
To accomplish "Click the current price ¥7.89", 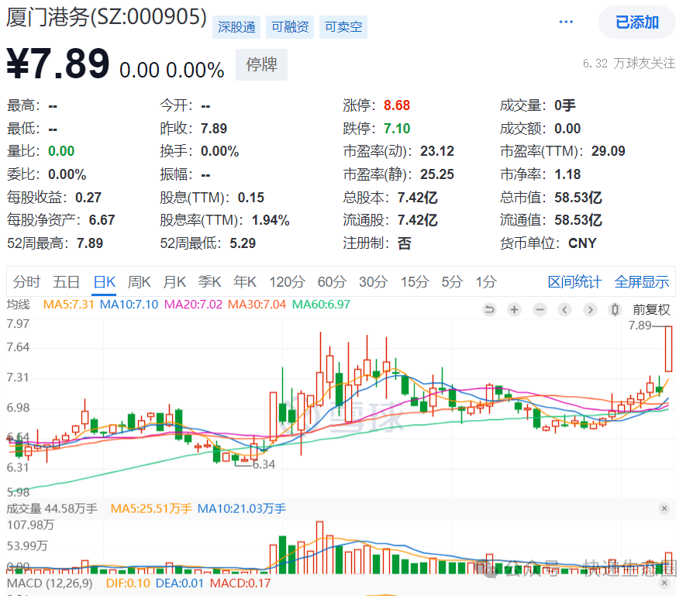I will coord(58,64).
